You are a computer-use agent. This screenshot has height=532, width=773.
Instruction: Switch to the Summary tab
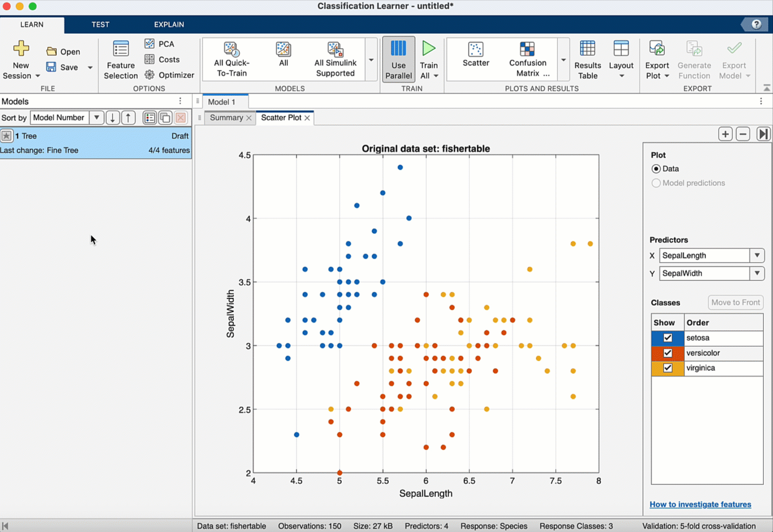(226, 118)
